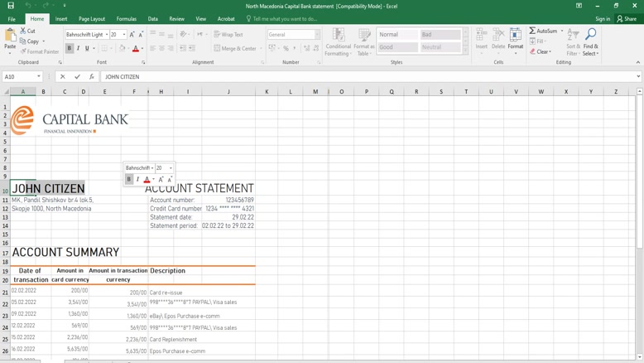
Task: Click the Format cells icon
Action: 515,36
